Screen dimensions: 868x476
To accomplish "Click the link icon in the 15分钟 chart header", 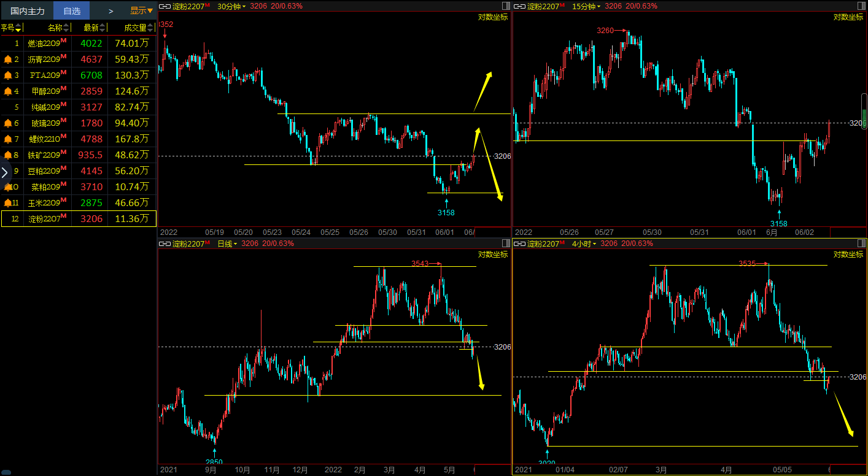I will click(x=519, y=6).
